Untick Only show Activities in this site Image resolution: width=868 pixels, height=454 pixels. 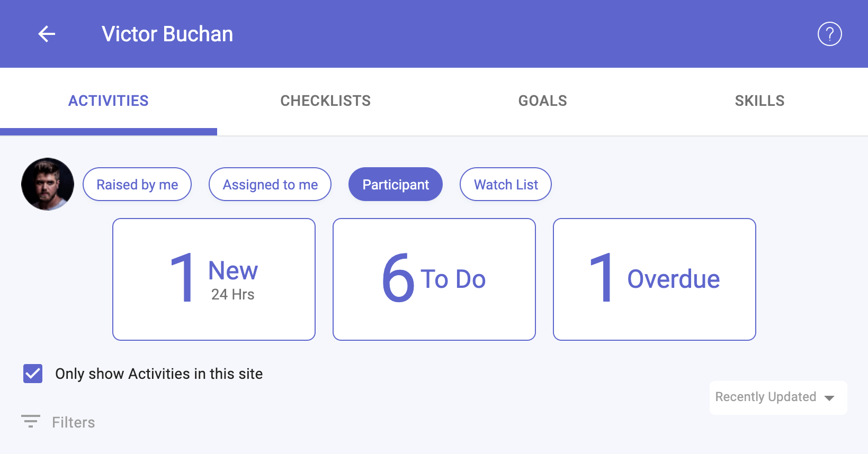point(33,374)
